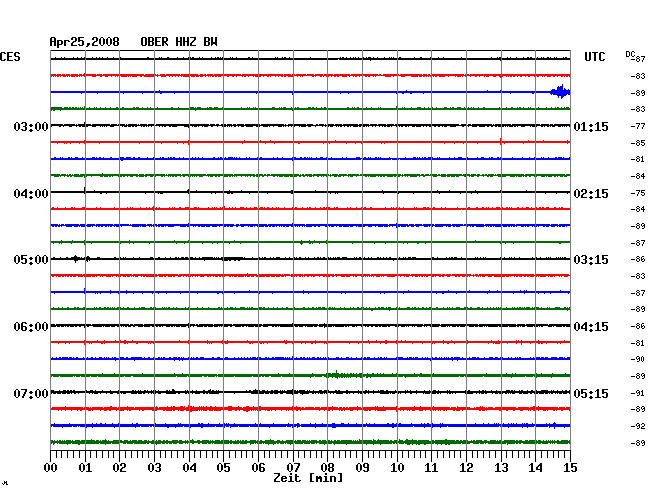The height and width of the screenshot is (494, 650).
Task: Click minute tick label 03
Action: 154,468
